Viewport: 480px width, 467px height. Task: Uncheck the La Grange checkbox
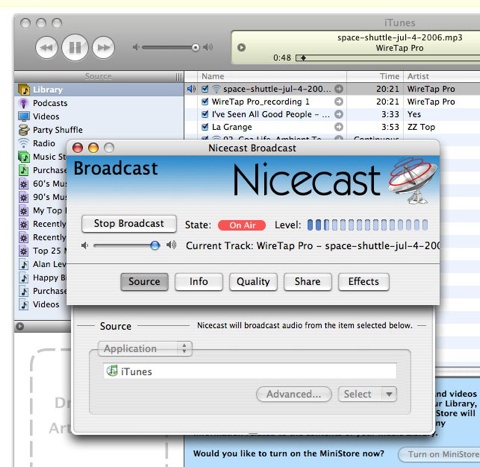click(x=205, y=127)
